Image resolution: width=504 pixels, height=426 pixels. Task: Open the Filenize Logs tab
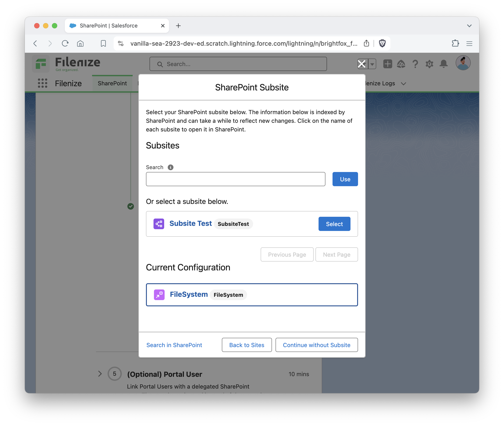click(x=380, y=83)
